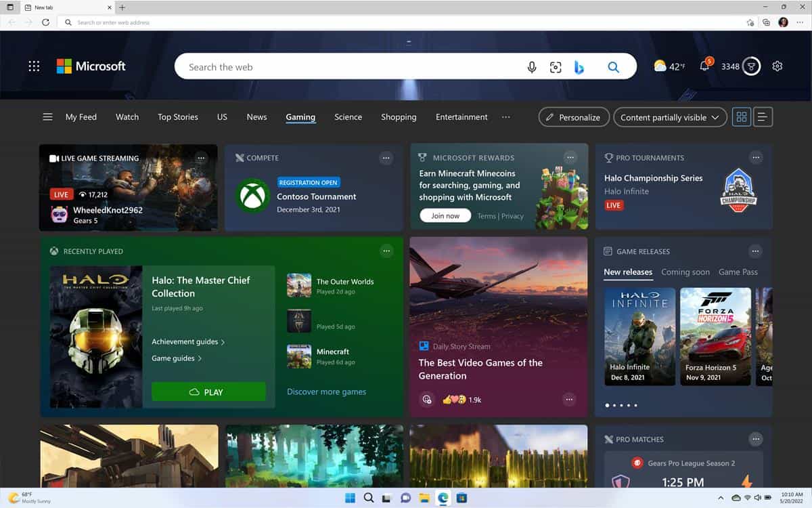Open visual search with the camera icon

point(556,66)
